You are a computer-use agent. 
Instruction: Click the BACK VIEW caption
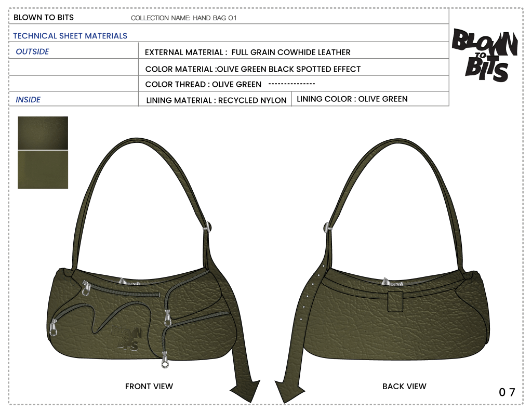[x=404, y=386]
